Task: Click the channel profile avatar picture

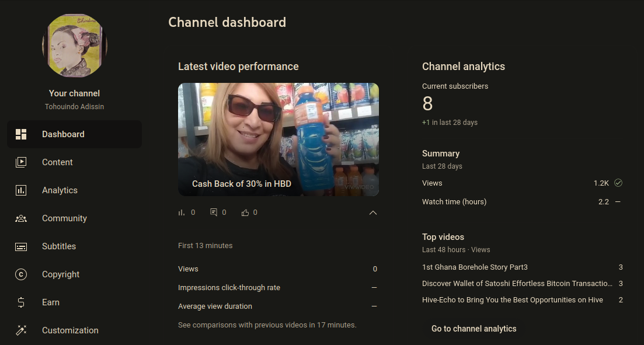Action: (x=74, y=45)
